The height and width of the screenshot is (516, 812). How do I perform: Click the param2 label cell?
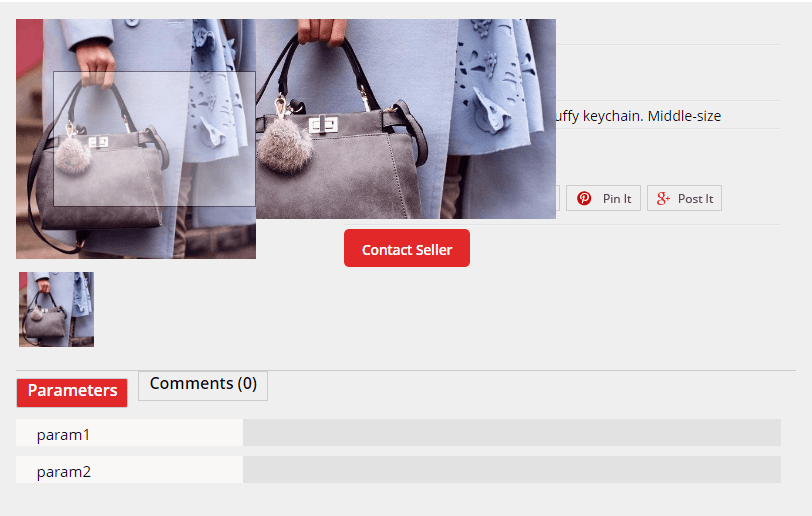tap(129, 470)
